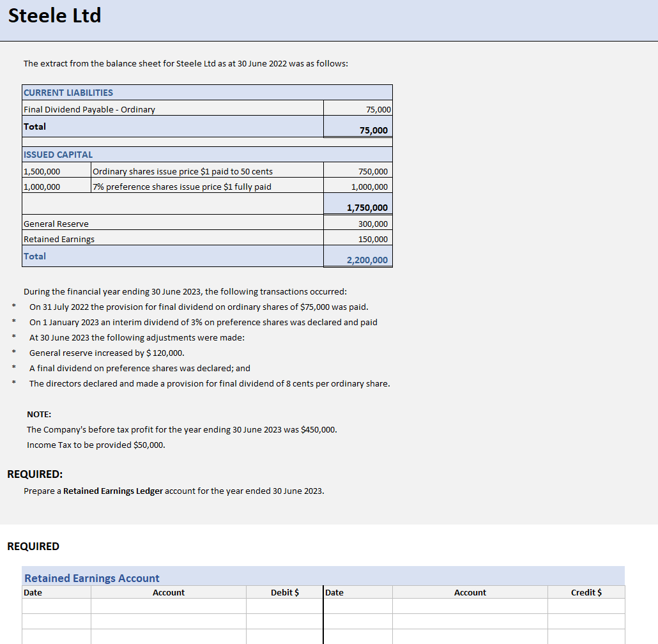Click the first empty Account cell on credit side
This screenshot has height=644, width=658.
click(470, 606)
